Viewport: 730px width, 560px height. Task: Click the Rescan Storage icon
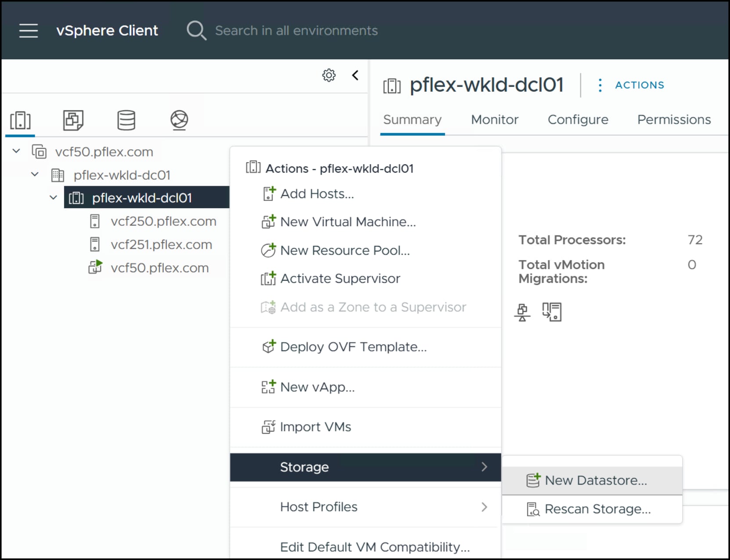pyautogui.click(x=533, y=509)
